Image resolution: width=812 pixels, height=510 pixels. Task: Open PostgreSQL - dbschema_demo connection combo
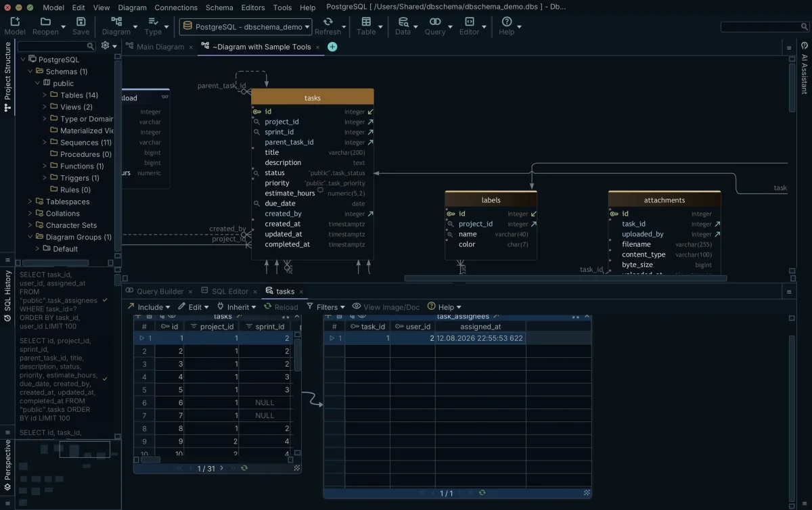(x=246, y=27)
